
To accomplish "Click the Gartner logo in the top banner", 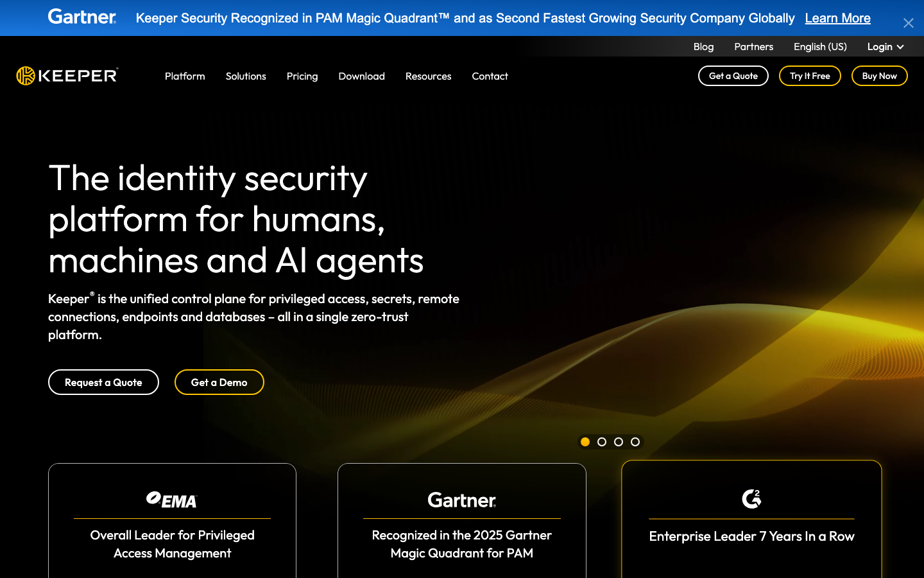I will coord(82,17).
